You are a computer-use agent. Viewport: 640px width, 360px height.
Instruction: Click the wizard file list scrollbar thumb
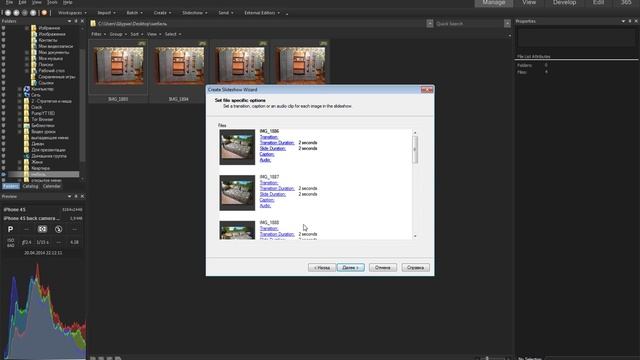pos(415,149)
